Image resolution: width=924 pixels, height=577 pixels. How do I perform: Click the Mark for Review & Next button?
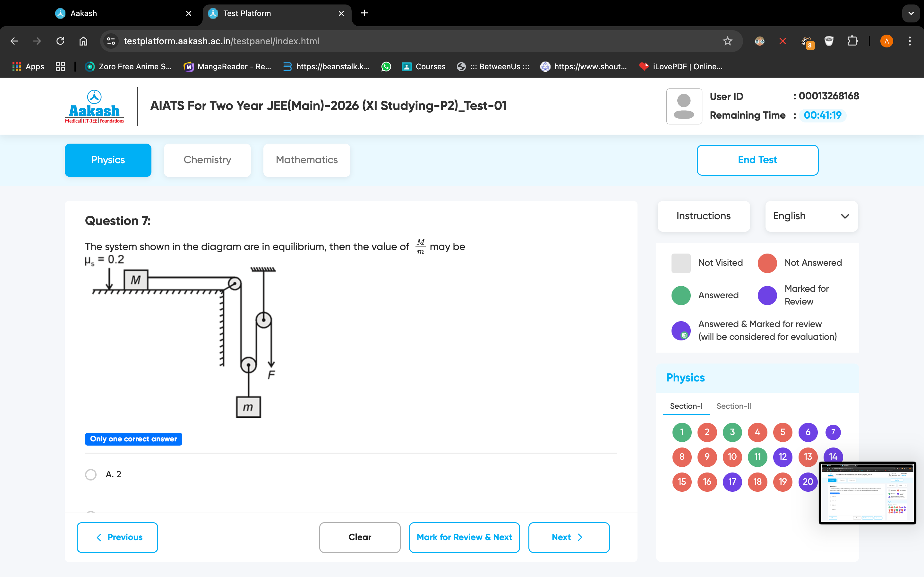click(x=464, y=537)
